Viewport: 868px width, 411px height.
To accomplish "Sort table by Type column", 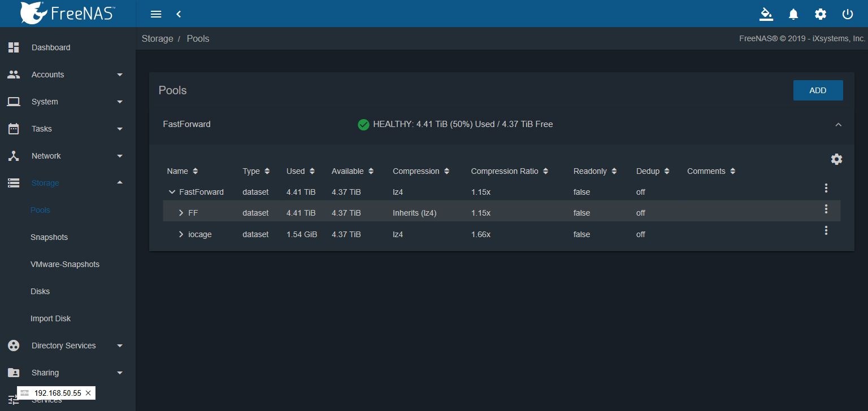I will coord(267,171).
